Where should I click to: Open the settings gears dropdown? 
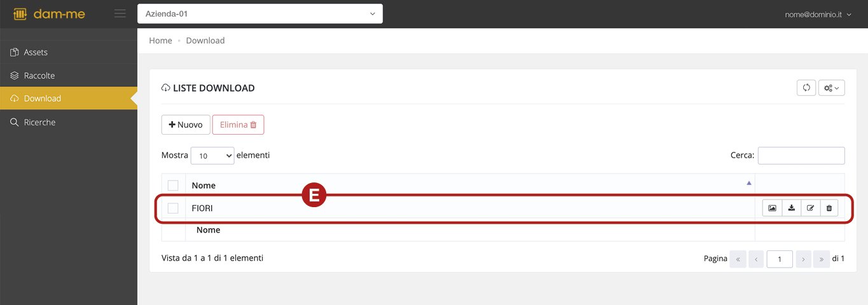pyautogui.click(x=832, y=88)
